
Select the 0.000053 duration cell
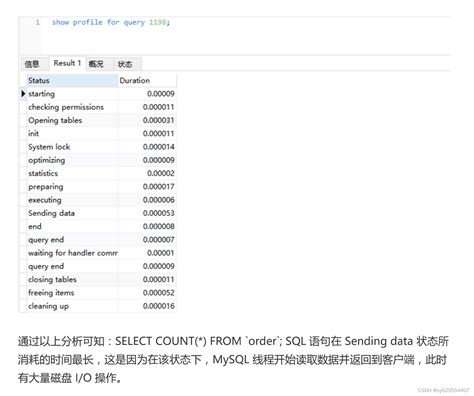pos(147,213)
